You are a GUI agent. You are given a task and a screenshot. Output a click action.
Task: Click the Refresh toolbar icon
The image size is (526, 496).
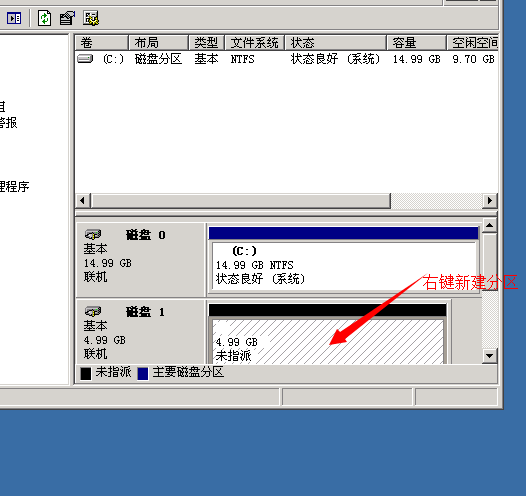44,18
